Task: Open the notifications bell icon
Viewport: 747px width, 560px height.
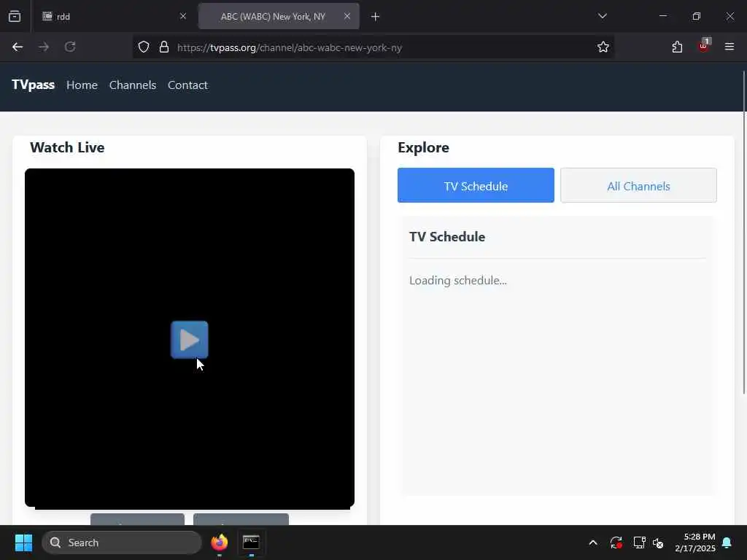Action: (x=727, y=542)
